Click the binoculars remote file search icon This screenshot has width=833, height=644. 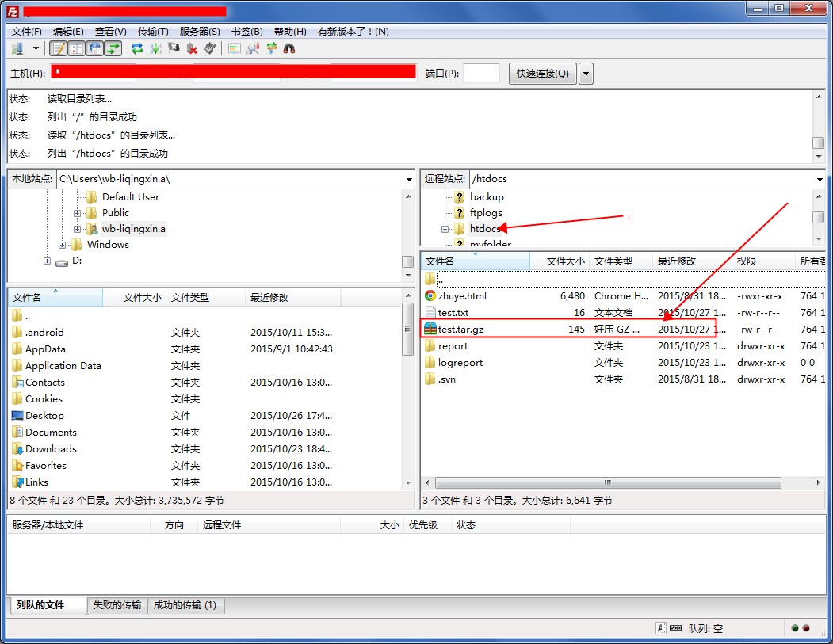coord(289,49)
